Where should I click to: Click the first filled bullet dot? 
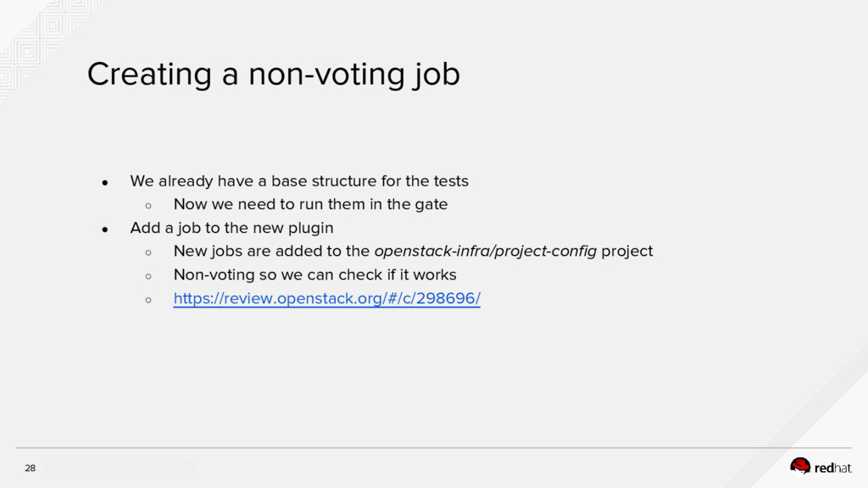[105, 181]
